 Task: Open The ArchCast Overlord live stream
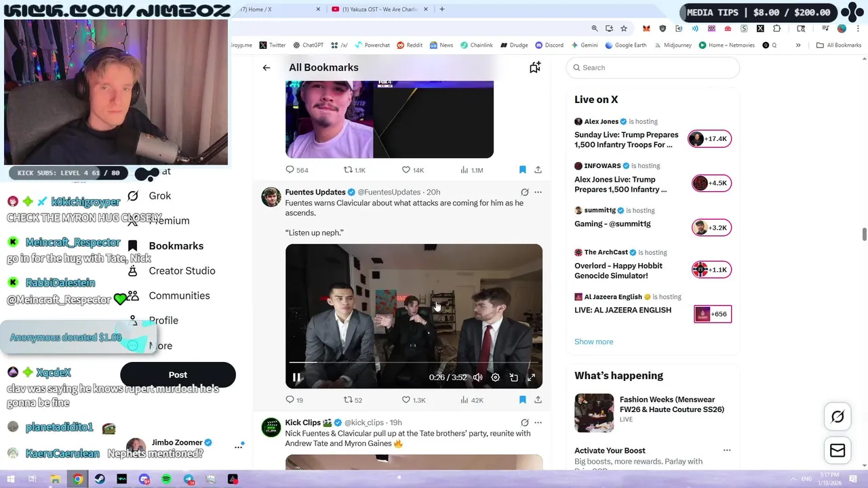pyautogui.click(x=618, y=270)
